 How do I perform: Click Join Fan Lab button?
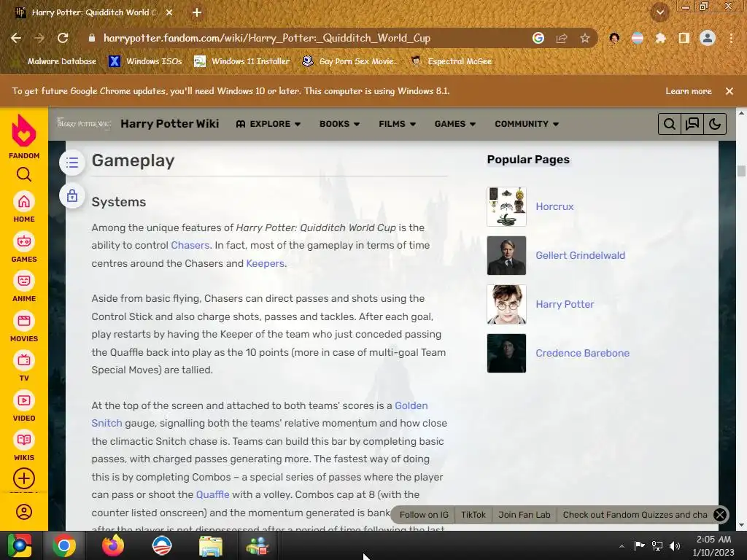(x=524, y=515)
